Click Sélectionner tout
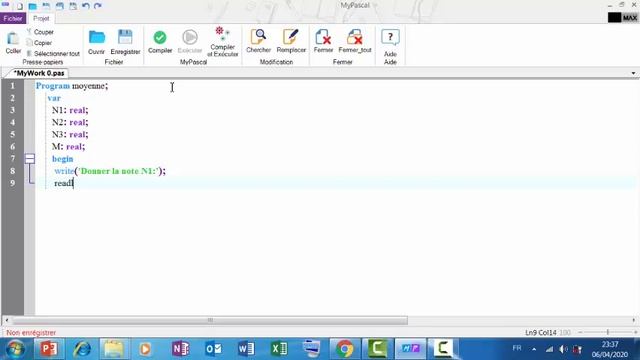 [x=53, y=53]
